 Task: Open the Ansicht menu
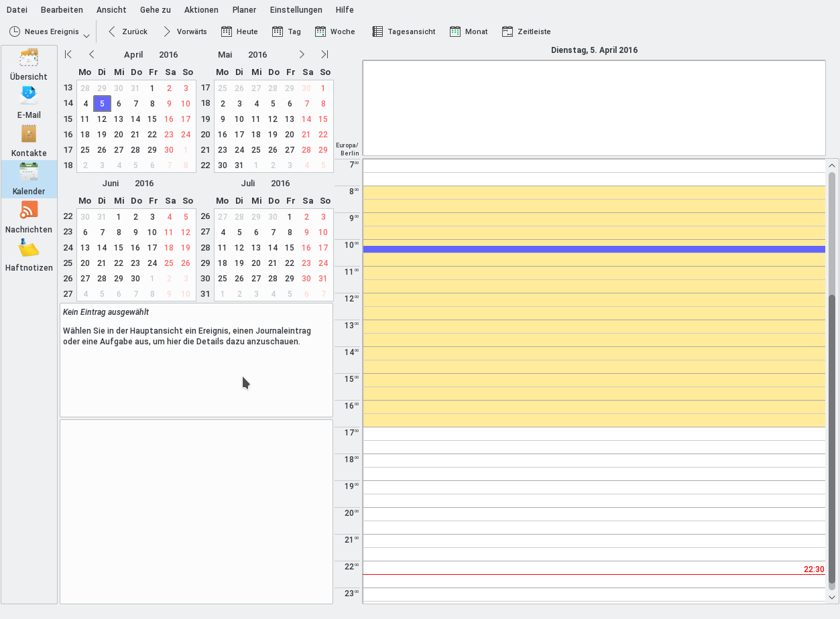tap(111, 10)
